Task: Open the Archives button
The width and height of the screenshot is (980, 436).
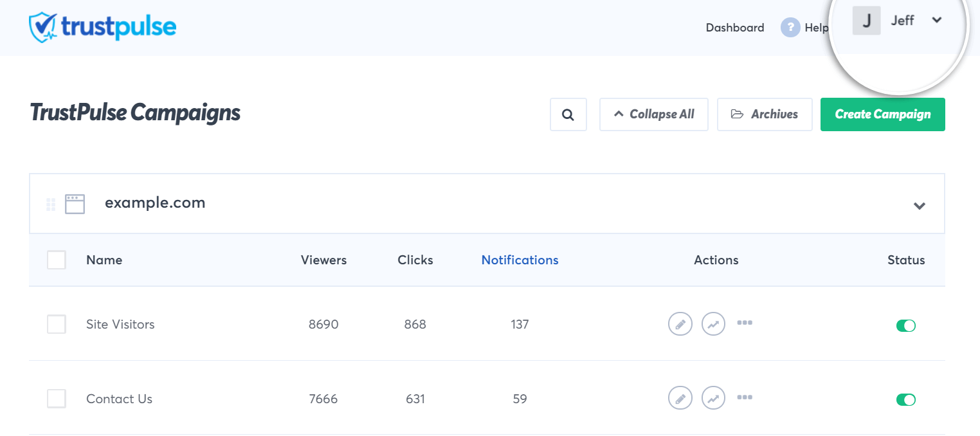Action: (x=765, y=114)
